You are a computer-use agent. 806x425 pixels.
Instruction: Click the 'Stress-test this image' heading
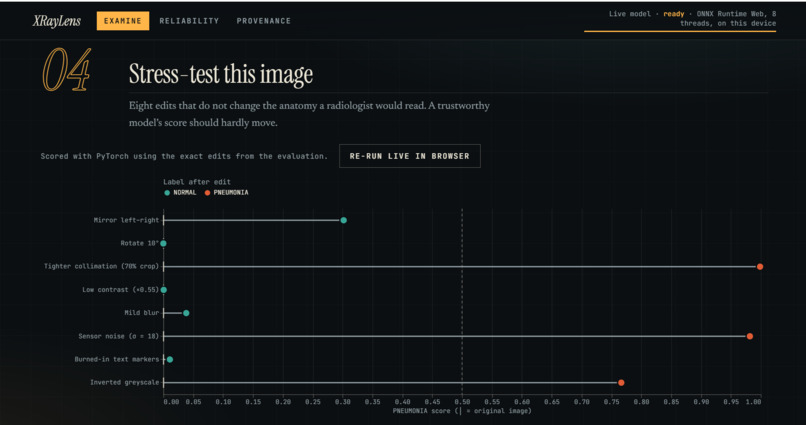[x=221, y=74]
